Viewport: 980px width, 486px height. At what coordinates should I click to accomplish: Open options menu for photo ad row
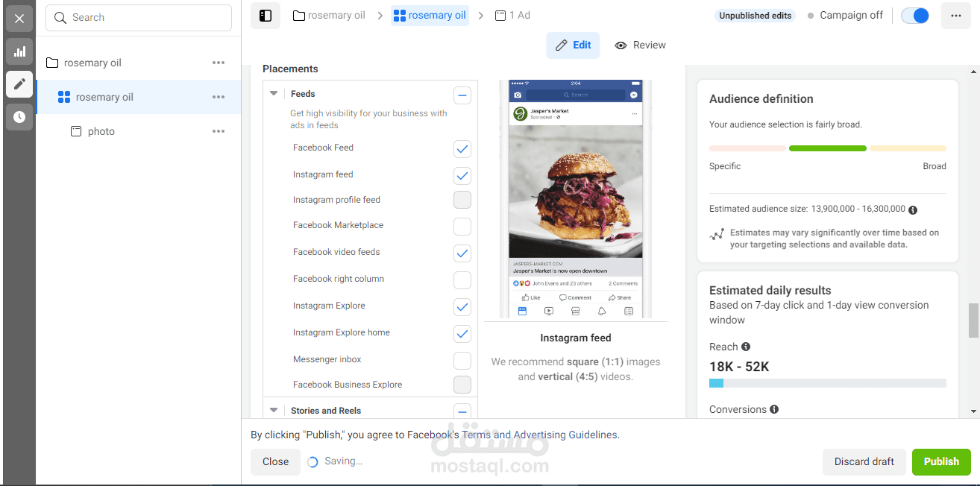click(x=219, y=131)
